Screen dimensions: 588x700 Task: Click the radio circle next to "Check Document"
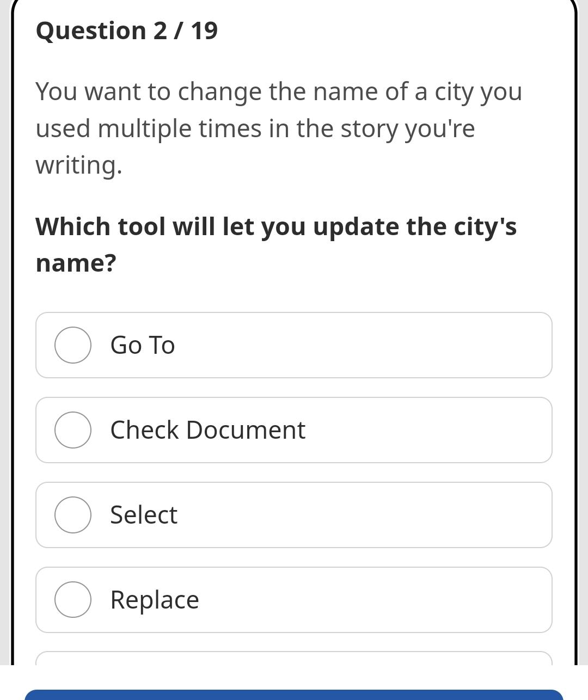coord(73,430)
